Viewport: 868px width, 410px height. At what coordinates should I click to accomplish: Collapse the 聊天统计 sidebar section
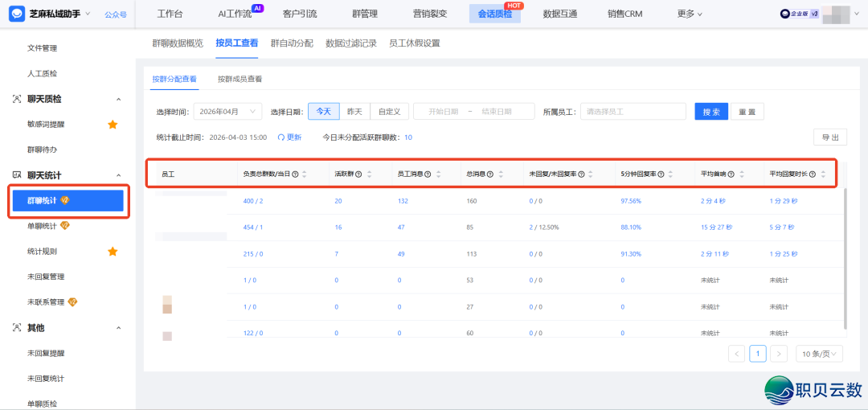pos(118,175)
